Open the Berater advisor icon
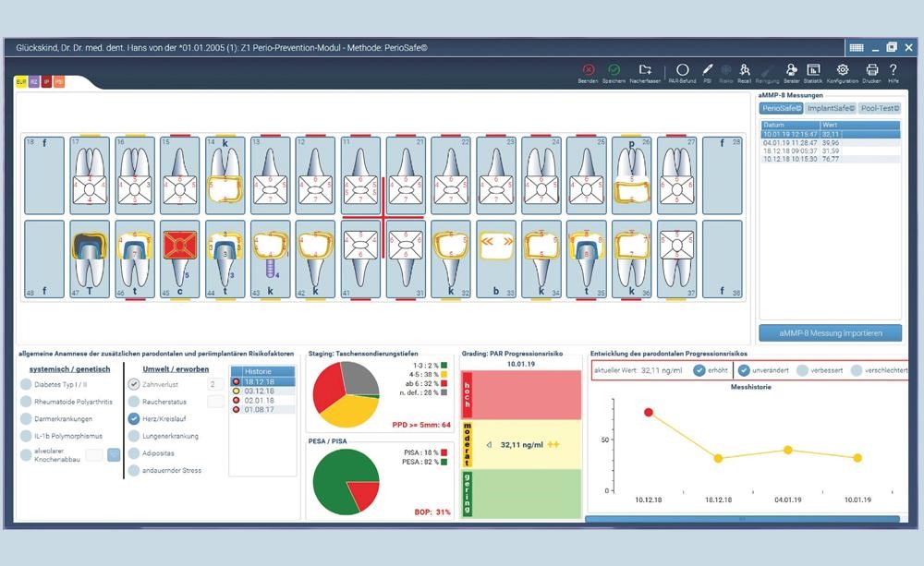 pos(791,70)
